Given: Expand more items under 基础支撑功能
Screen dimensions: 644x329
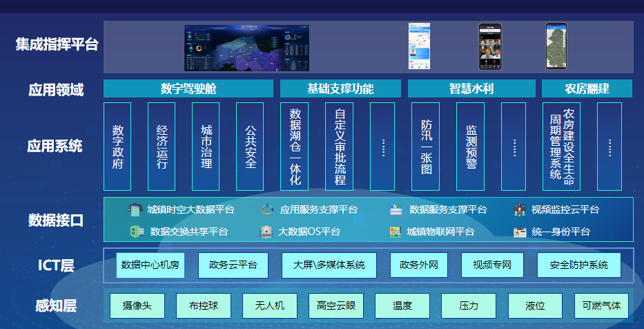Looking at the screenshot, I should pyautogui.click(x=382, y=147).
